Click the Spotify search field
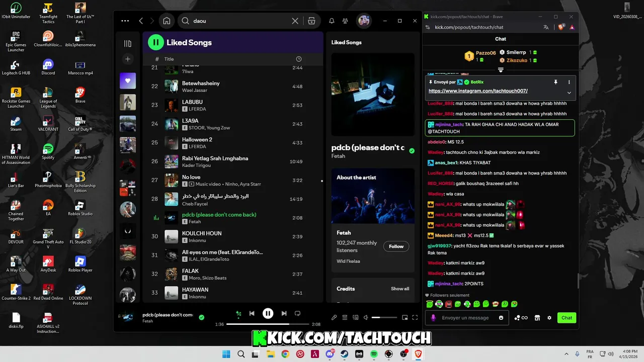 pos(240,21)
